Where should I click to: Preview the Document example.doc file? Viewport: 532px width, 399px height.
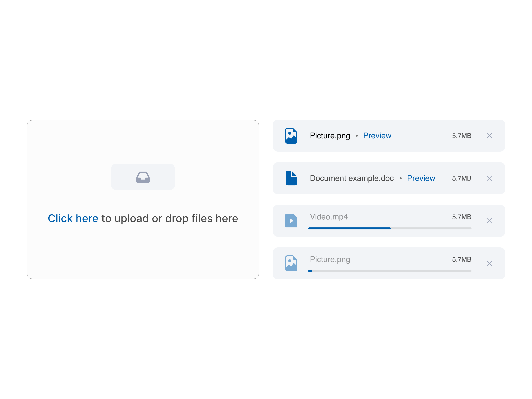coord(421,178)
